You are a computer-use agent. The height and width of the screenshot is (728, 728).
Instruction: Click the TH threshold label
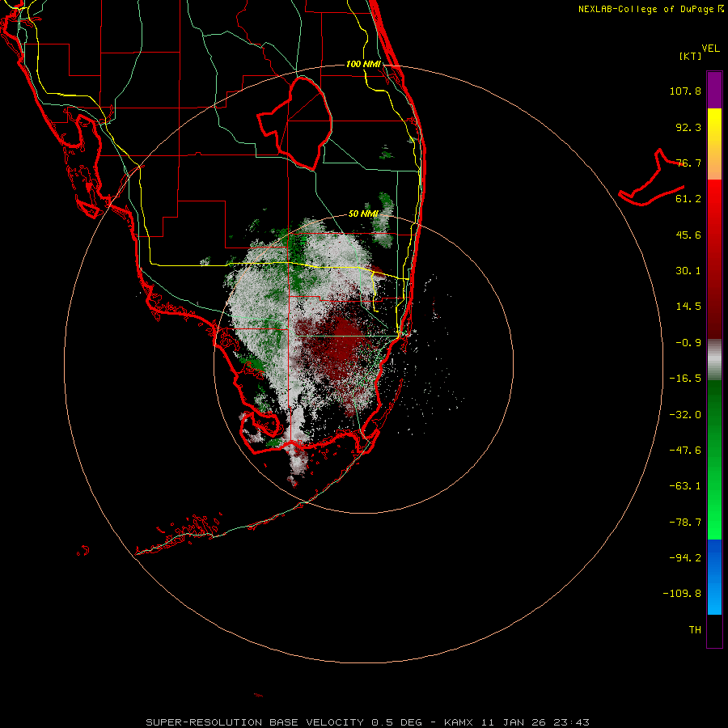click(695, 630)
